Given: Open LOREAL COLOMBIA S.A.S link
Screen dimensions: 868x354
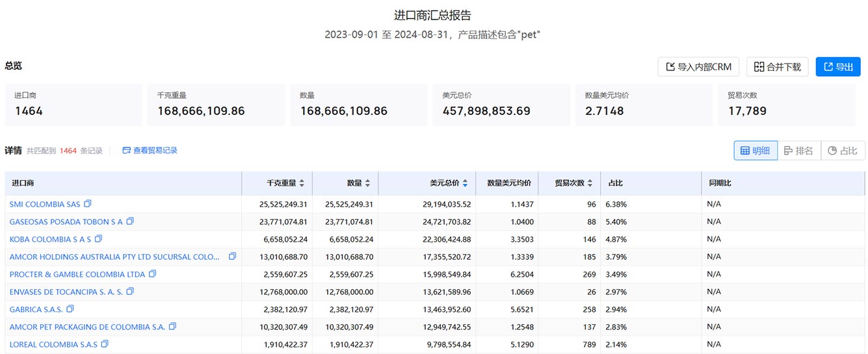Looking at the screenshot, I should (53, 345).
